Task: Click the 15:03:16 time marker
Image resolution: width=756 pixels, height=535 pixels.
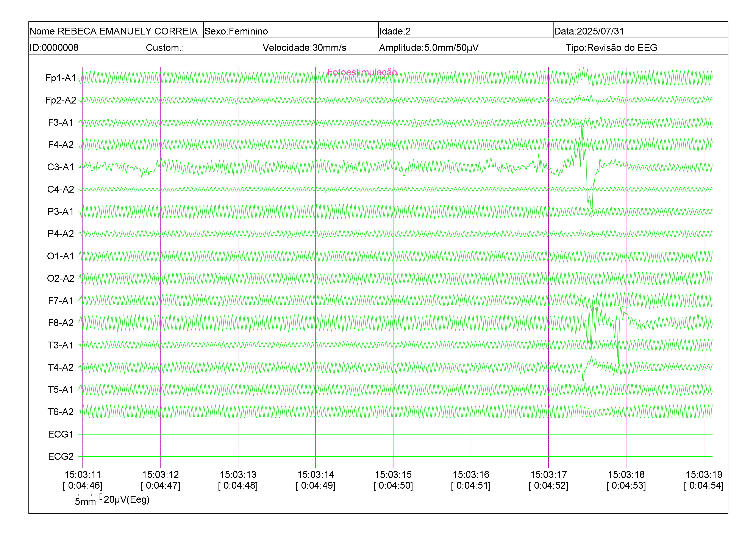Action: pyautogui.click(x=471, y=475)
